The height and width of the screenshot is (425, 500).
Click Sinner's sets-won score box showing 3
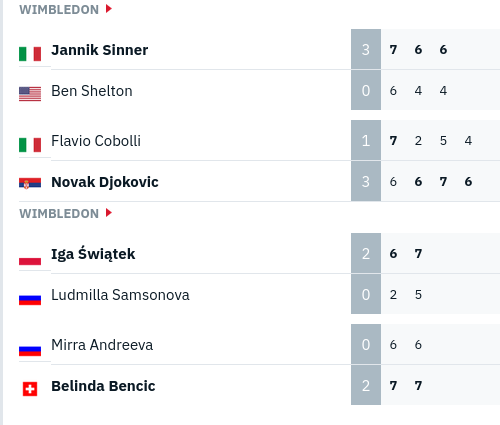click(366, 49)
